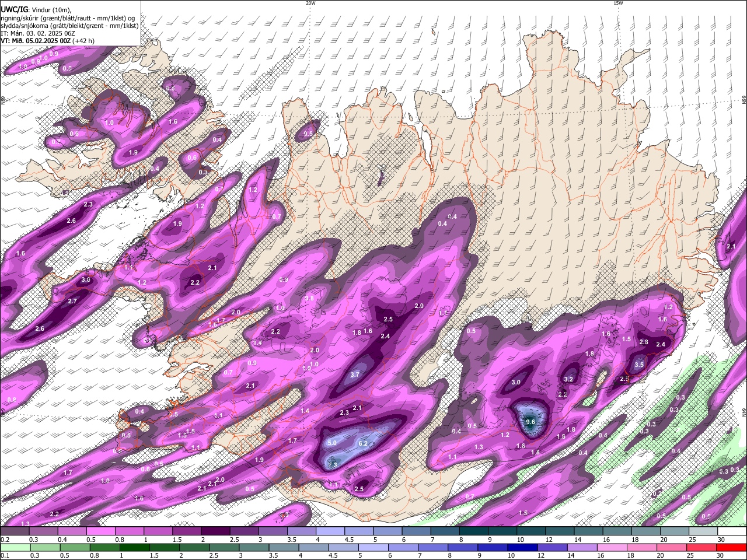Click the 0.1 label under the rain scale
747x560 pixels.
(5, 555)
